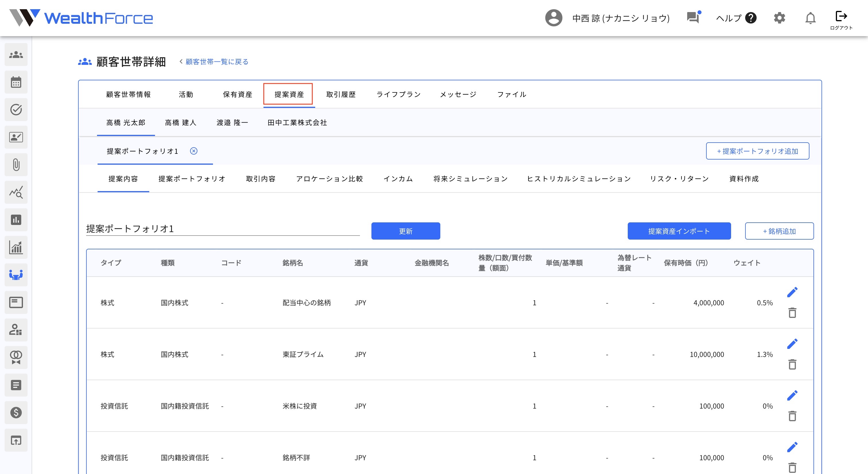Open the growth chart sidebar icon
This screenshot has width=868, height=474.
pyautogui.click(x=16, y=247)
